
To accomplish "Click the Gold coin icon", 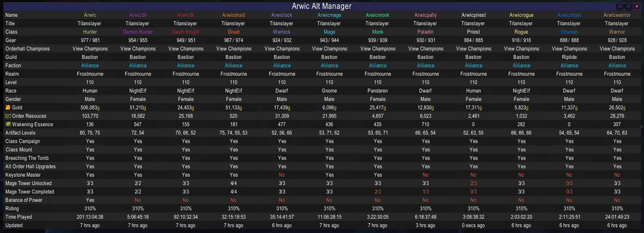I will (x=8, y=108).
